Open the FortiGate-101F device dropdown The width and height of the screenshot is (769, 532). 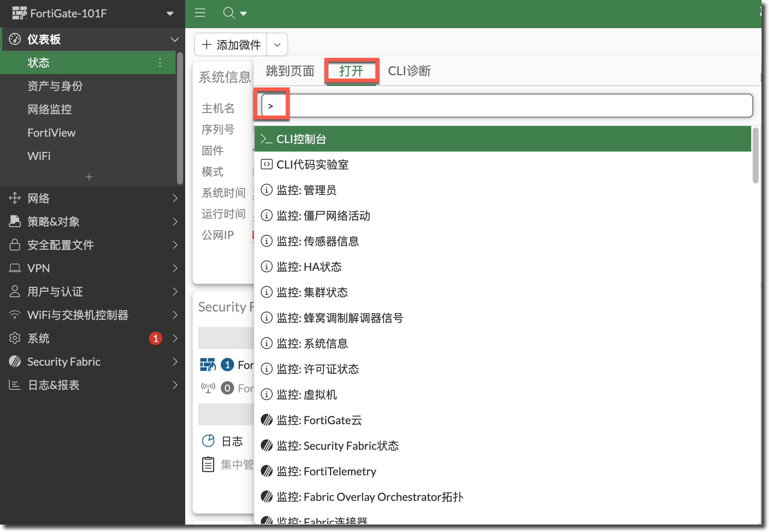click(x=170, y=14)
